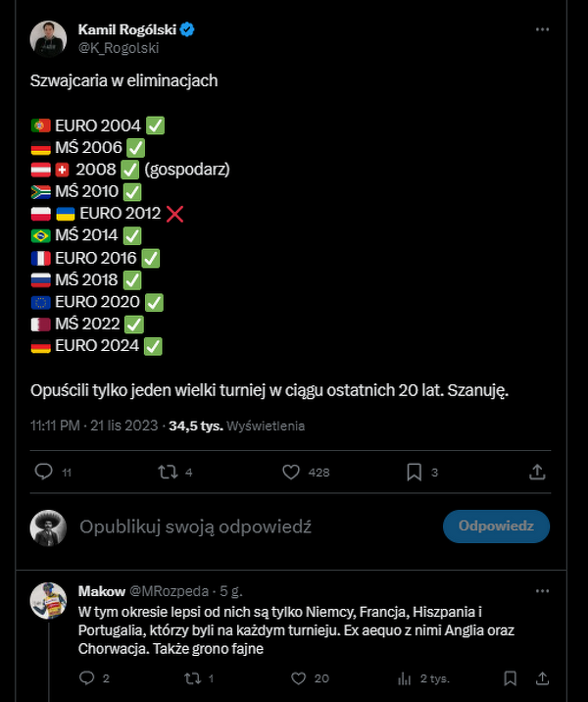Type in the Opublikuj swoją odpowiedź field

pos(245,526)
